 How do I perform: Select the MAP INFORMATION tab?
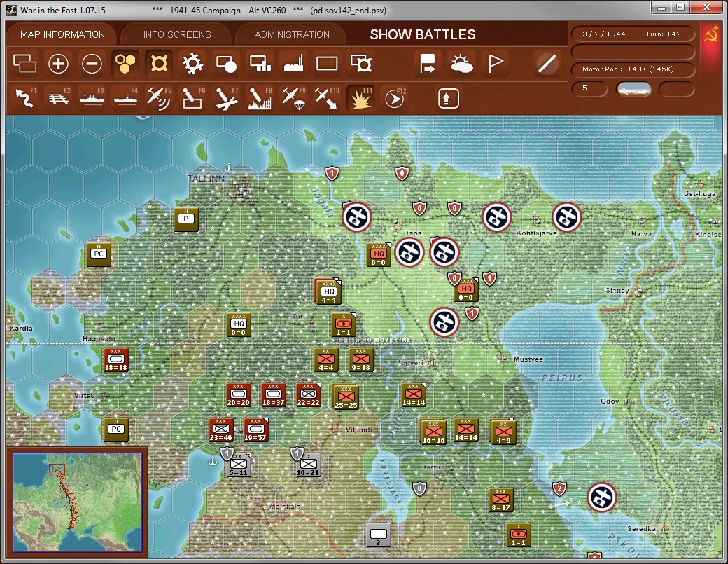(x=63, y=34)
